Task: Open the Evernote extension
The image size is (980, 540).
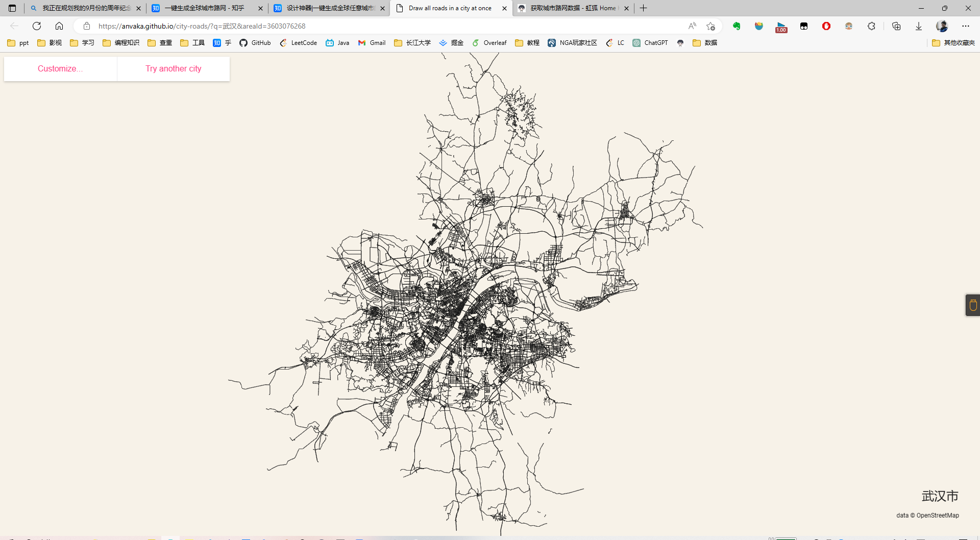Action: click(736, 26)
